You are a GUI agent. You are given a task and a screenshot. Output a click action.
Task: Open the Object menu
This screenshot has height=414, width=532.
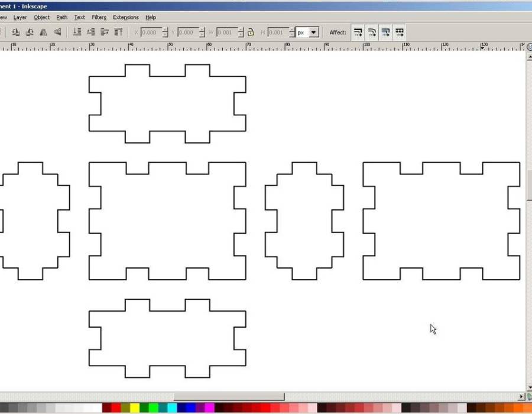42,17
